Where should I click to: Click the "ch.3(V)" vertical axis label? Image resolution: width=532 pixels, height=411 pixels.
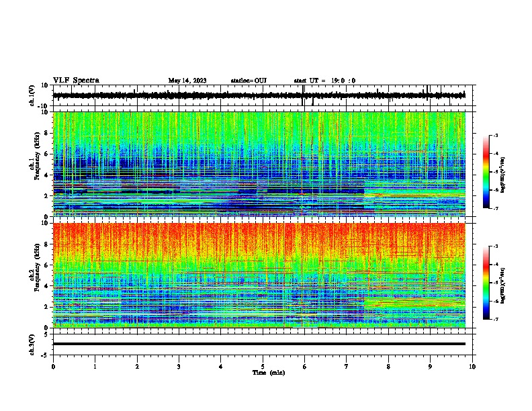[x=32, y=345]
